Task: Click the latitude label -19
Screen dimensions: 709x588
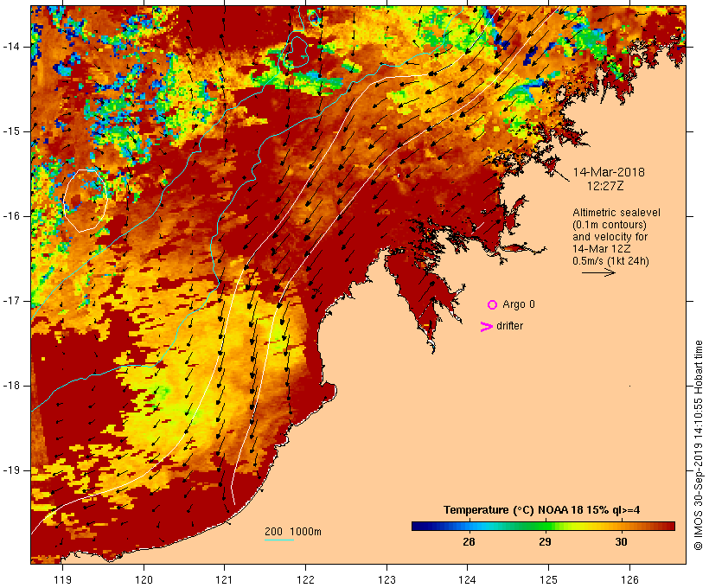Action: point(11,470)
